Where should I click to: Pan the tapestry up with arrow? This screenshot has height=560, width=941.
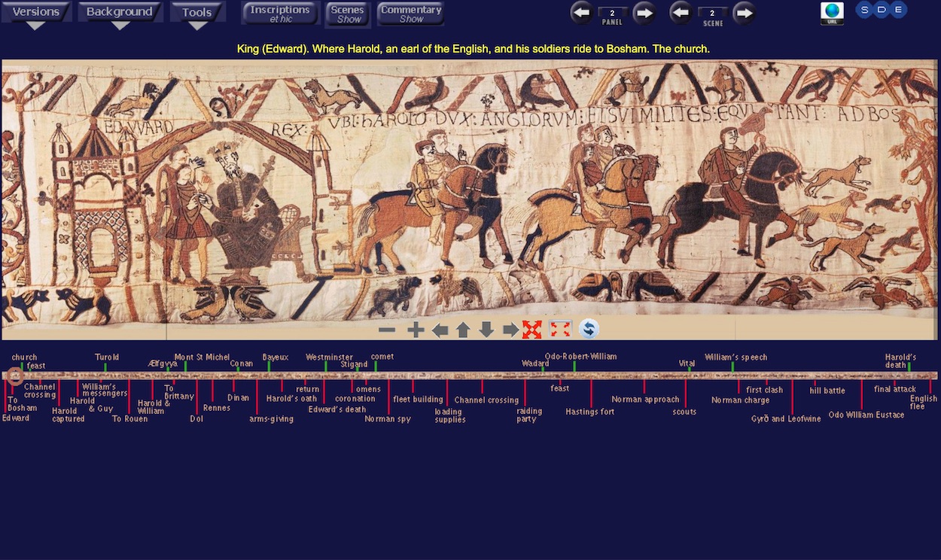[x=463, y=330]
